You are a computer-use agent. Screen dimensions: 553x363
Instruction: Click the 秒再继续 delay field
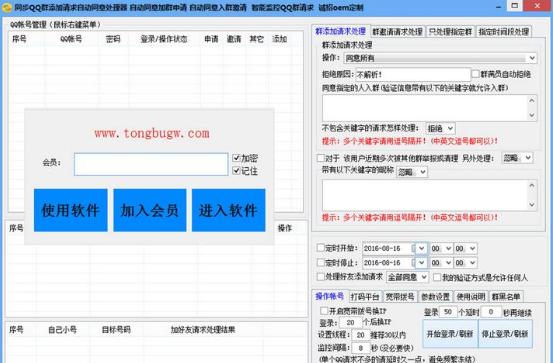[x=491, y=312]
